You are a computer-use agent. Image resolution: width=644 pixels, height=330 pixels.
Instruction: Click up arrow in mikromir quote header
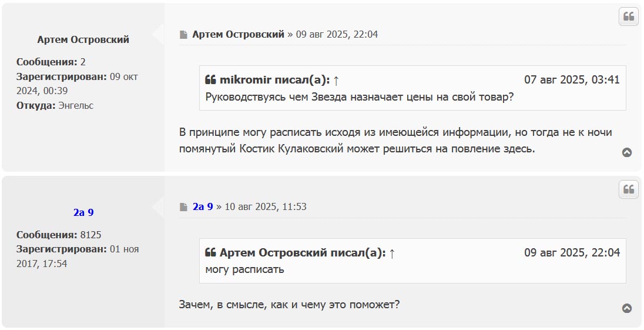click(x=336, y=80)
